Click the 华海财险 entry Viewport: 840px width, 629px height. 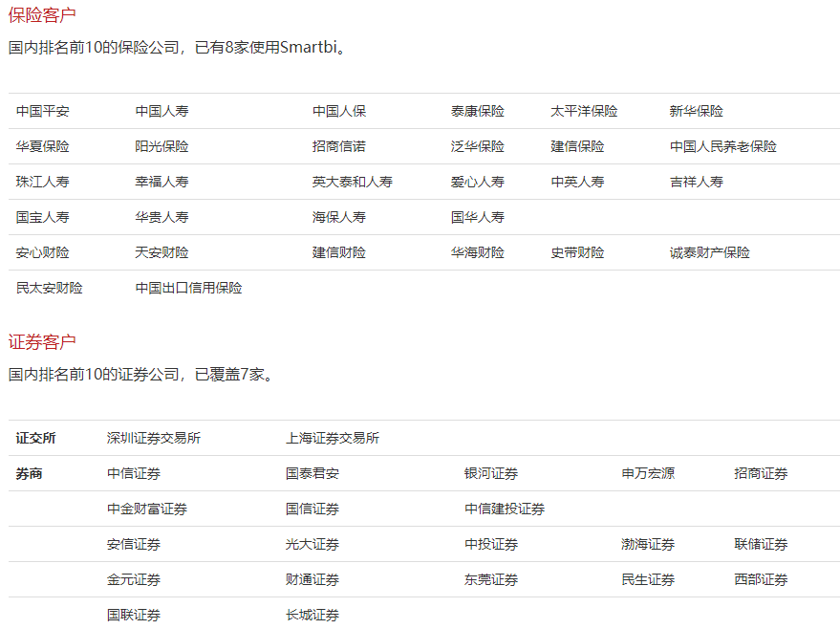(477, 252)
